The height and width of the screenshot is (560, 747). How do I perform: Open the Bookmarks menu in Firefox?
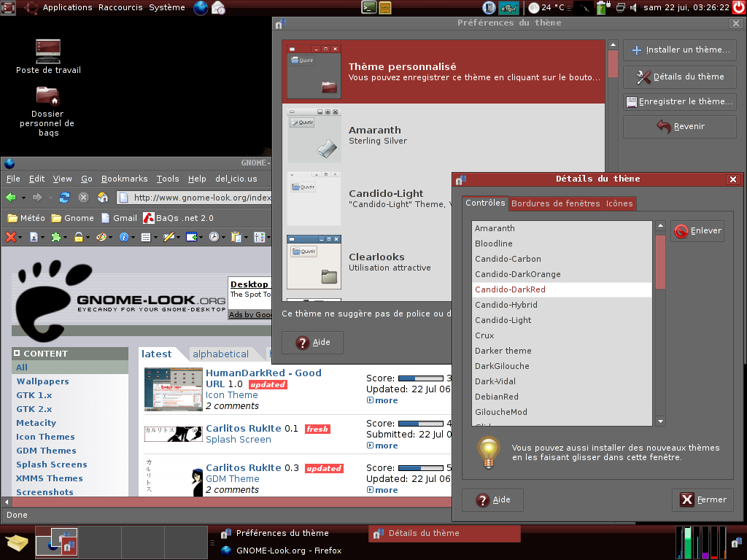[x=124, y=179]
